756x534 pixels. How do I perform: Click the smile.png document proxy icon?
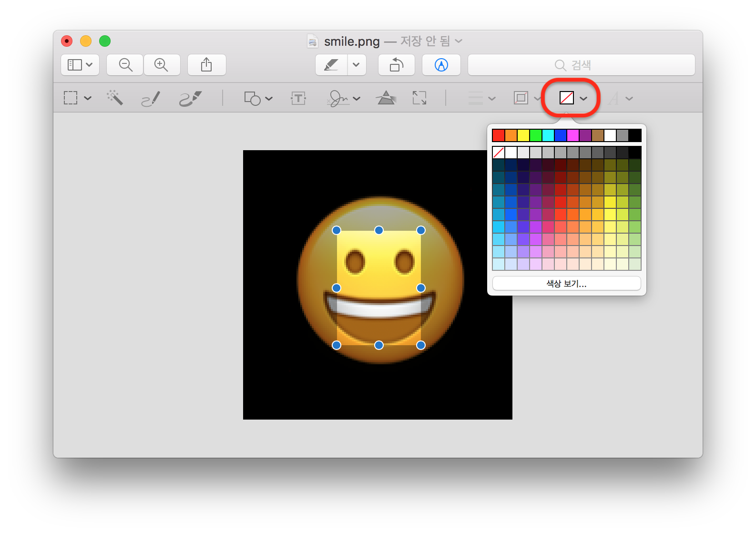312,41
